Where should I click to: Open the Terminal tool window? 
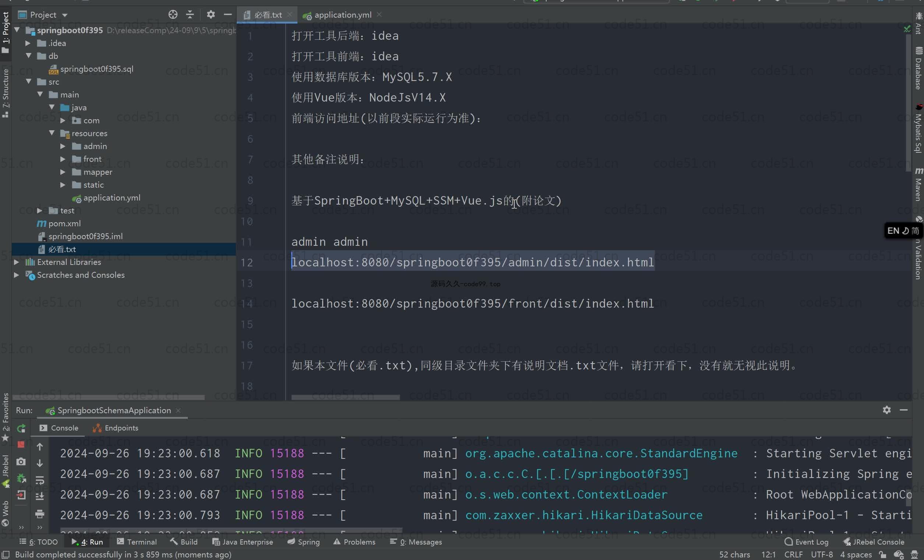tap(137, 542)
